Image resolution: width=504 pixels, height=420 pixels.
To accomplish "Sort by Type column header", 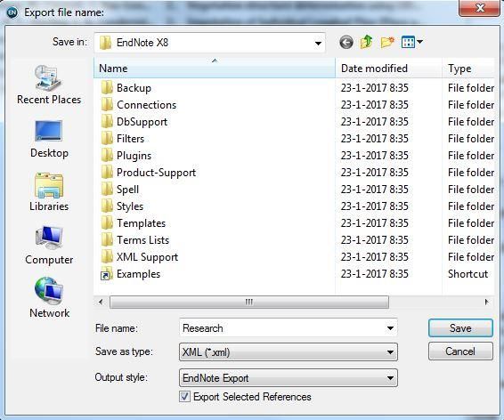I will 468,69.
